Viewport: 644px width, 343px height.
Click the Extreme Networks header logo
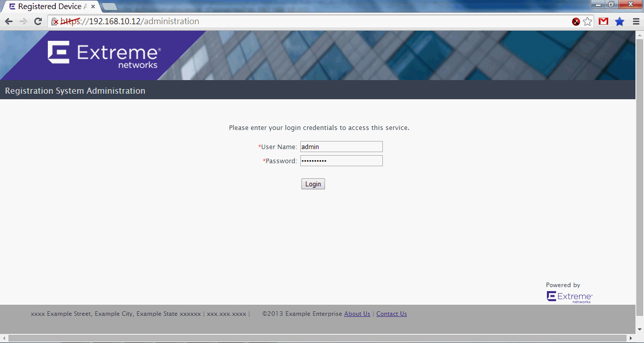(x=104, y=54)
